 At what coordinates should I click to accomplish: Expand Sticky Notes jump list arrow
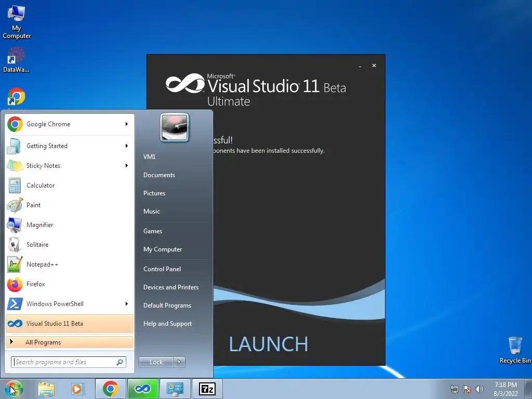[127, 166]
